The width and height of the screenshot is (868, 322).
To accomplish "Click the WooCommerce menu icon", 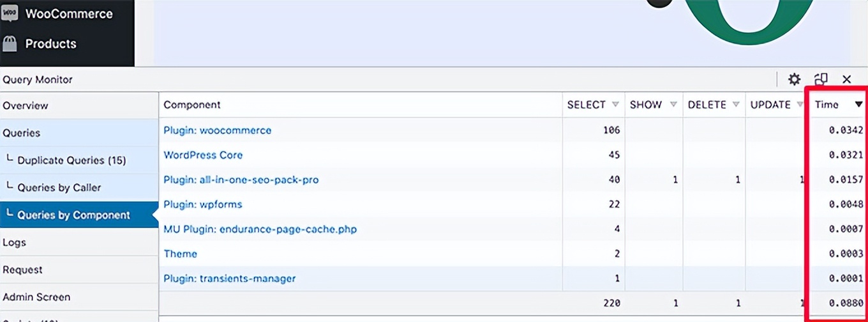I will pos(10,13).
